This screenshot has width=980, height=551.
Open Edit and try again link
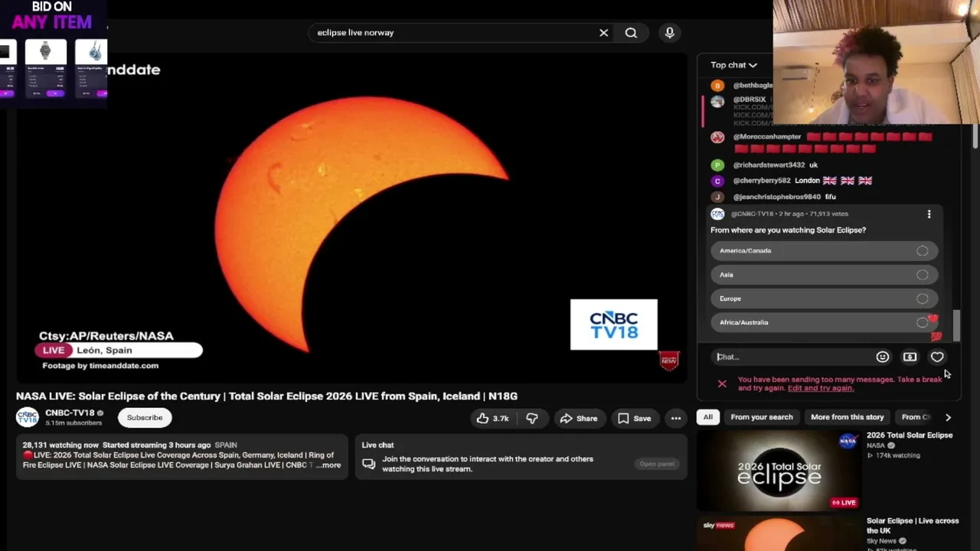pyautogui.click(x=820, y=388)
